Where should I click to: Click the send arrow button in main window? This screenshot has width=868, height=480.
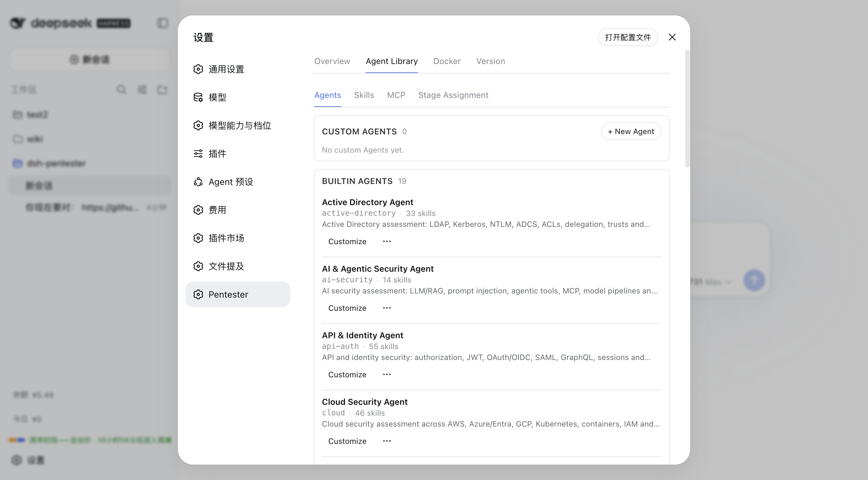[x=754, y=280]
